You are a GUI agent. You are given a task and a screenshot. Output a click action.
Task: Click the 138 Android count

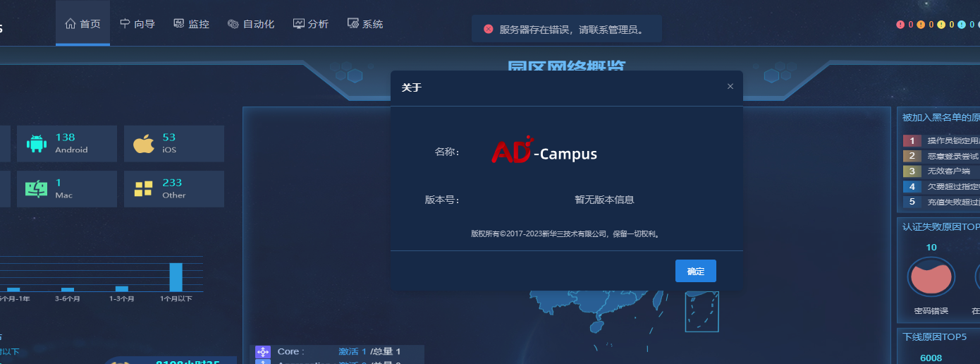(65, 138)
